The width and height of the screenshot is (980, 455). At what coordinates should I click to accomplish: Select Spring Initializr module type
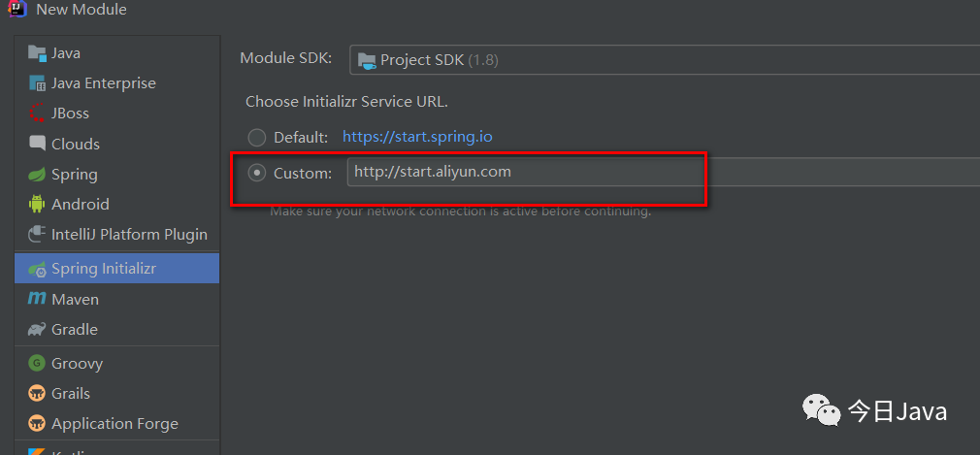[103, 269]
